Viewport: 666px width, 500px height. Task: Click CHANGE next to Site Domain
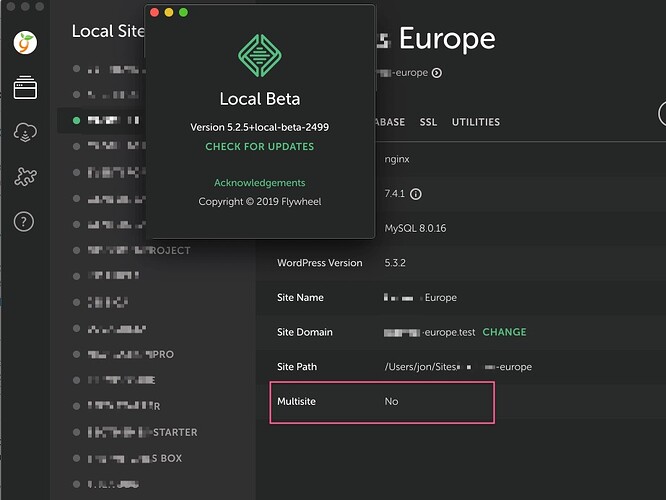pyautogui.click(x=504, y=332)
